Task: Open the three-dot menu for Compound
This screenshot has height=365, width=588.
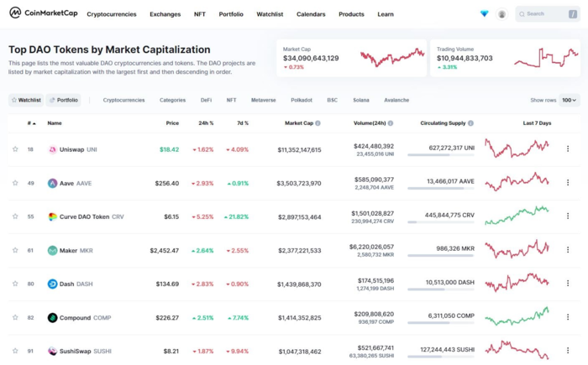Action: pos(568,316)
